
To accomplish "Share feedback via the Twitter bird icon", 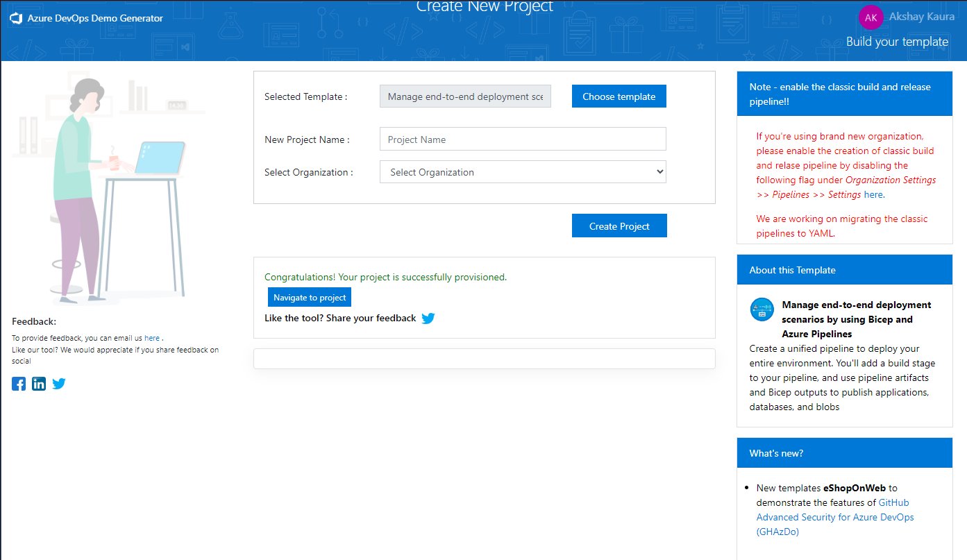I will pos(428,319).
